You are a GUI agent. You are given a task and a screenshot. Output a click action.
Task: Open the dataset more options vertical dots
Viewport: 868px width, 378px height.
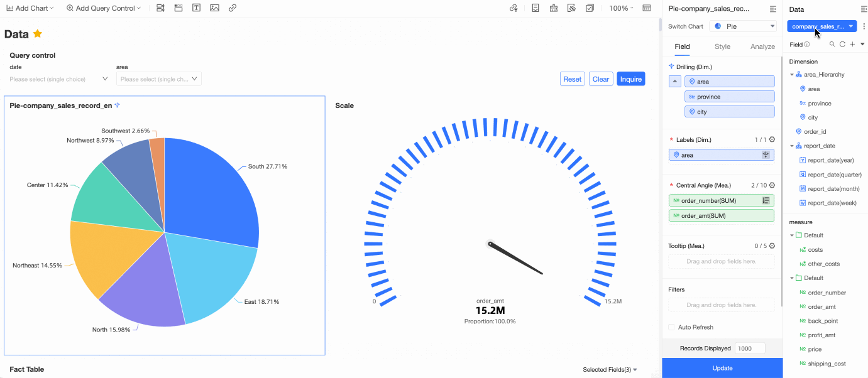point(864,26)
